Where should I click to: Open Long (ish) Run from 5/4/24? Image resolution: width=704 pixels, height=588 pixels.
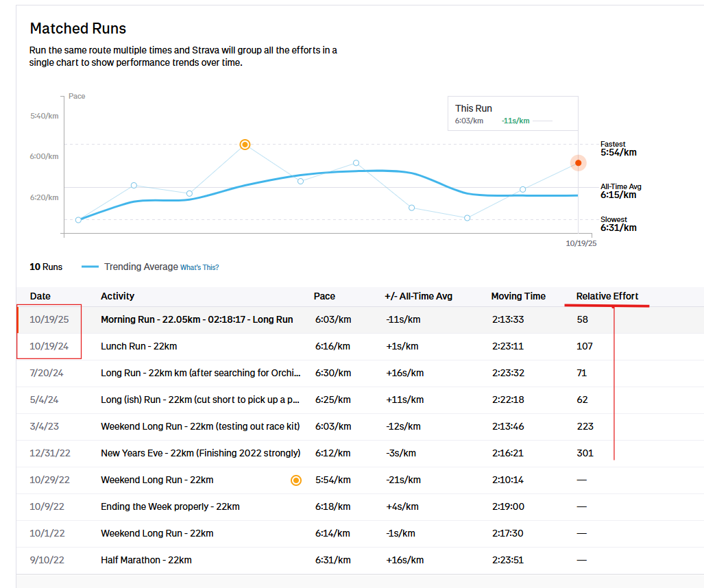(200, 400)
